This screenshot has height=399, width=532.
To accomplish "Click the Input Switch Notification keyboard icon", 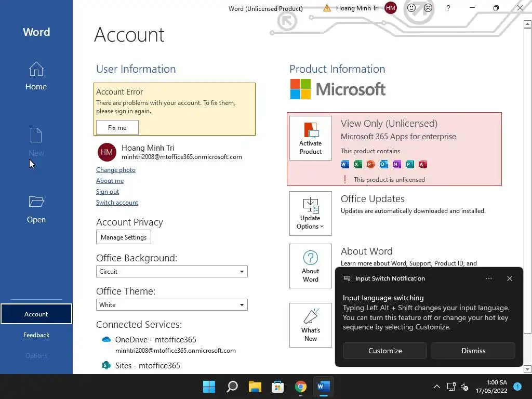I will (347, 278).
